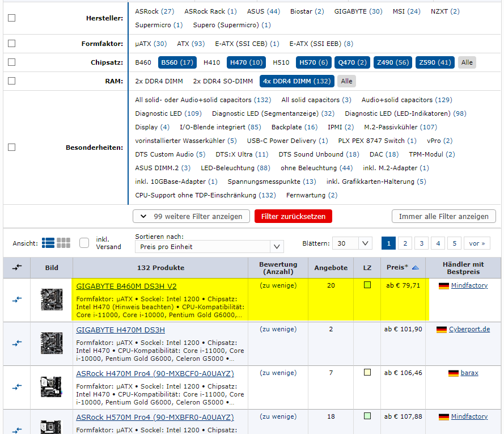
Task: Add GIGABYTE H470M DS3H to comparison
Action: click(17, 343)
